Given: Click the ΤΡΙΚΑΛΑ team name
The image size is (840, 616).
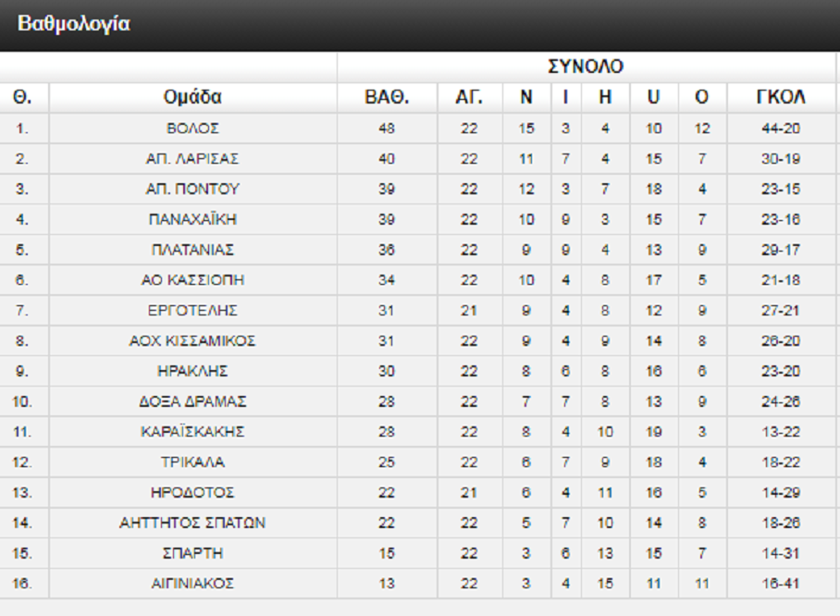Looking at the screenshot, I should (x=192, y=462).
